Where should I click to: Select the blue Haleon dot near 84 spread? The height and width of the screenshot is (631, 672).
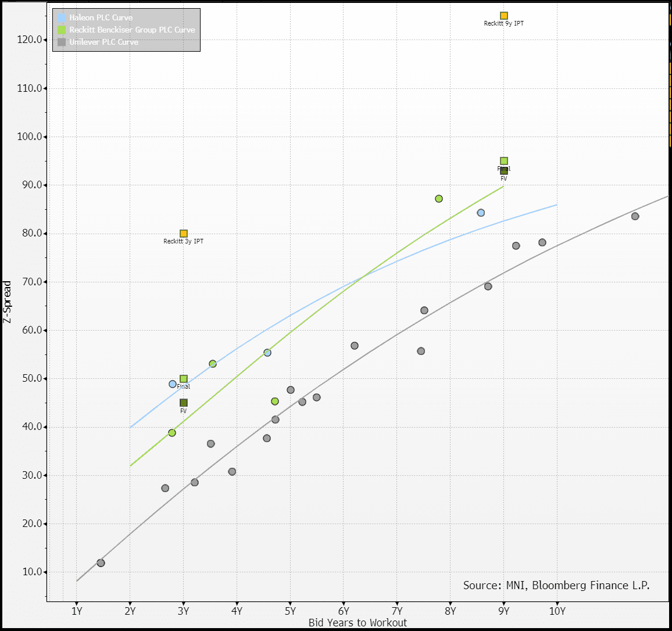click(481, 213)
